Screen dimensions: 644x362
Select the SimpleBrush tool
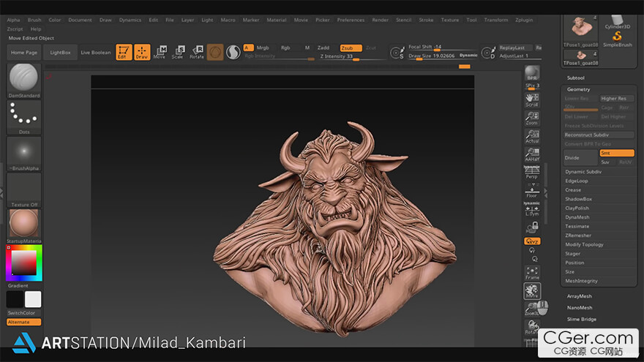click(x=618, y=39)
